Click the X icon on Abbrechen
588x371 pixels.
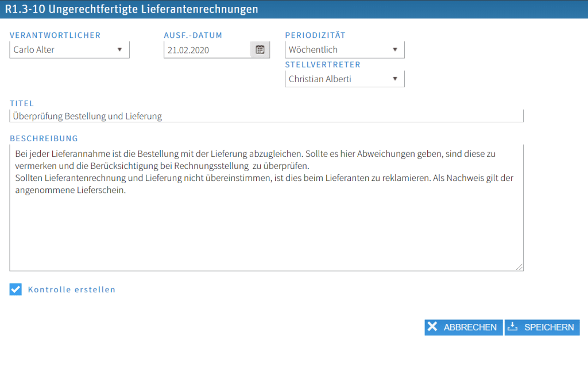[x=433, y=327]
